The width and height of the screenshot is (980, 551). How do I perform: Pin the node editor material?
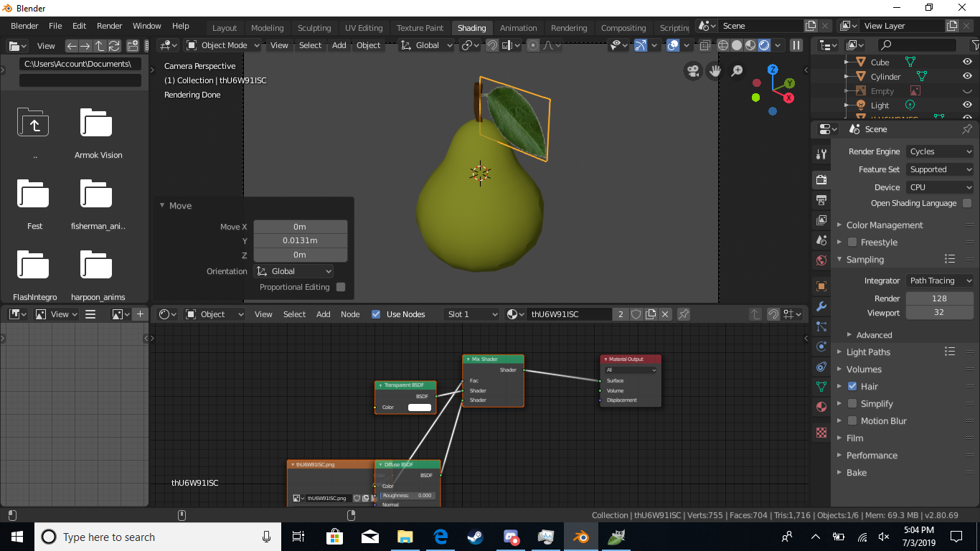point(684,314)
